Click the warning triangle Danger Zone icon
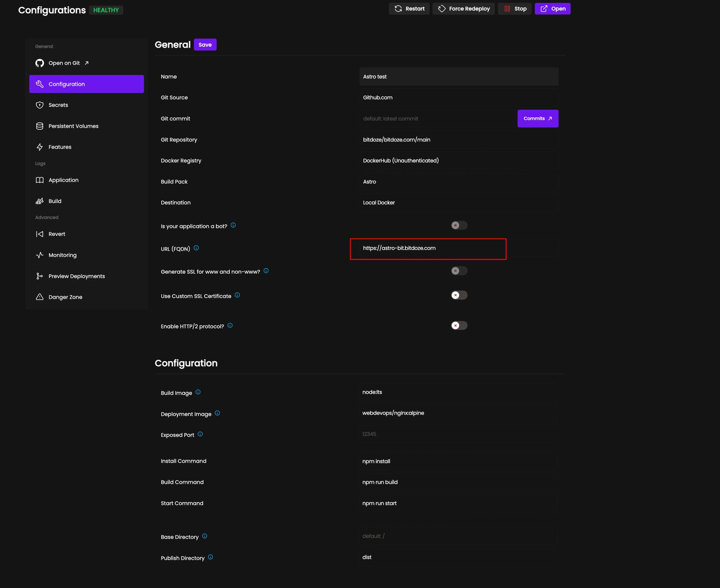 [x=40, y=297]
